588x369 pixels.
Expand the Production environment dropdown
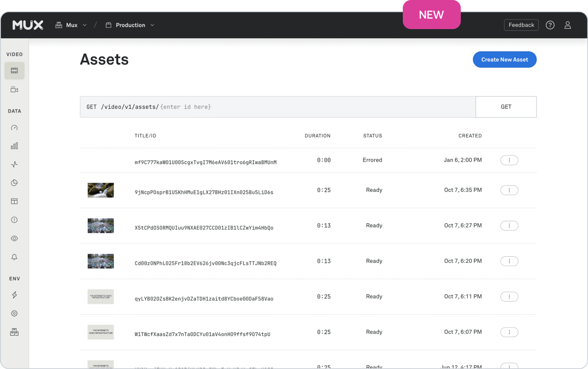(152, 25)
